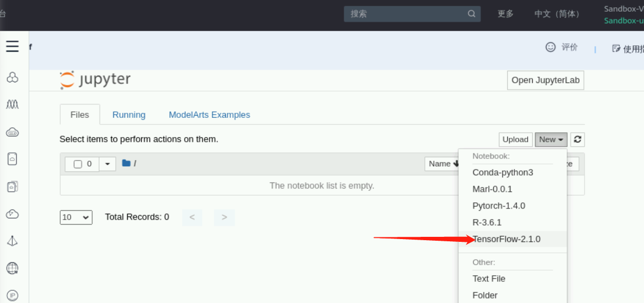Click the 评价 feedback link
The width and height of the screenshot is (644, 303).
569,47
